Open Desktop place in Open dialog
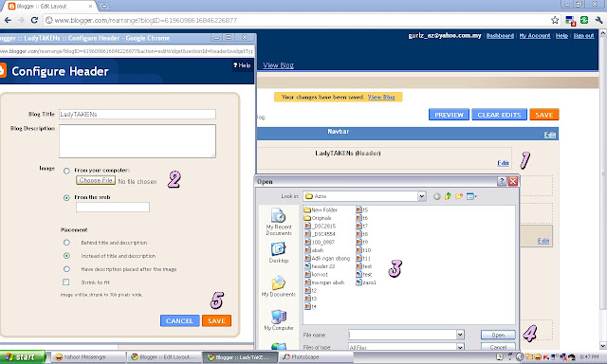The width and height of the screenshot is (607, 364). tap(279, 252)
